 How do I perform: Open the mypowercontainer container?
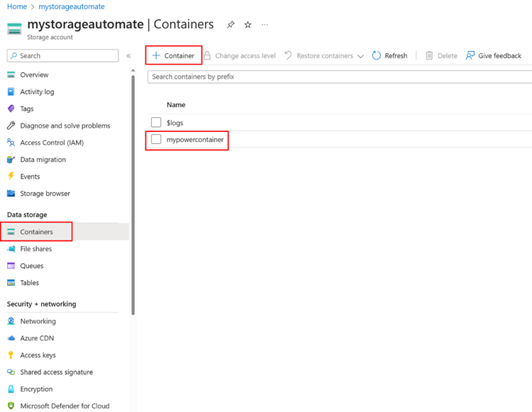195,140
